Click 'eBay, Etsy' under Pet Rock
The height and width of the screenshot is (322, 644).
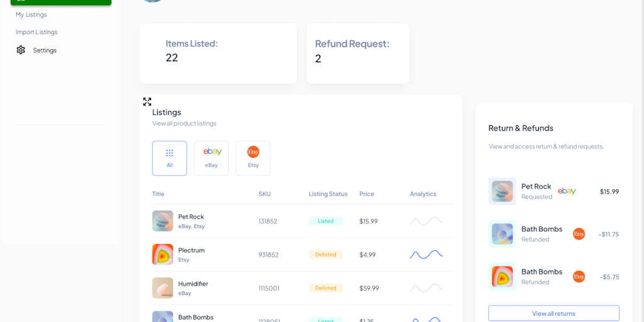191,226
